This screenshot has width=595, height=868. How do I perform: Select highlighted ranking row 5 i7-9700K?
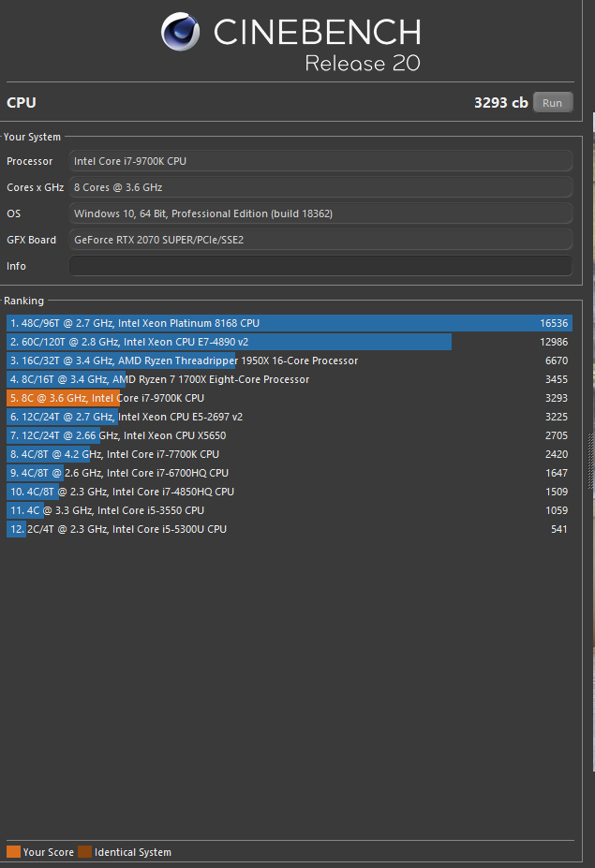click(x=290, y=398)
